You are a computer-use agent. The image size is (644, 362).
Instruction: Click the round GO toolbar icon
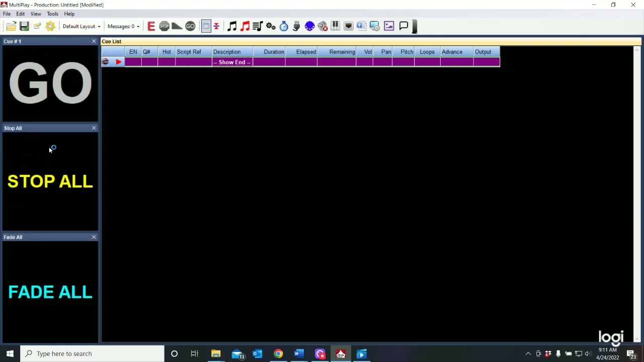190,26
